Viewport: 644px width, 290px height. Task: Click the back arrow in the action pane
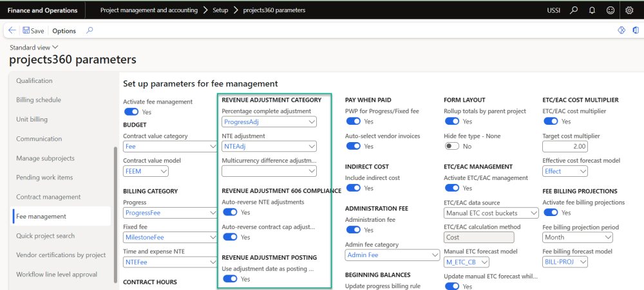click(12, 30)
